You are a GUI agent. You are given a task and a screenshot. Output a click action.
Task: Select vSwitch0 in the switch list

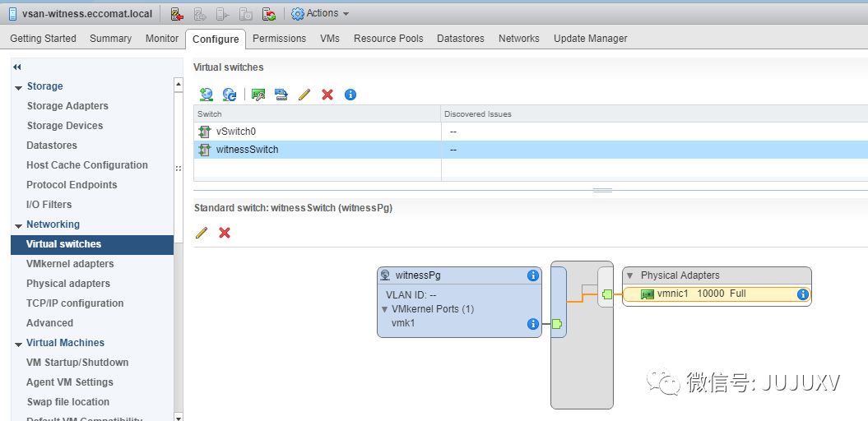[x=236, y=132]
